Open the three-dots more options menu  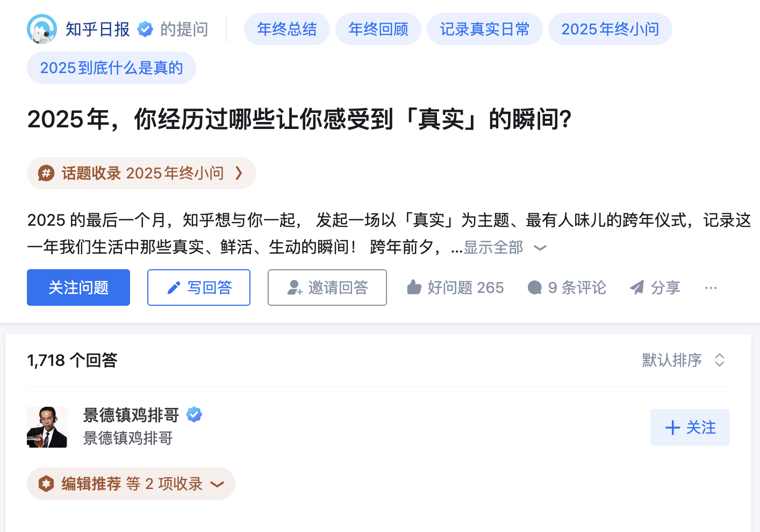(x=711, y=288)
